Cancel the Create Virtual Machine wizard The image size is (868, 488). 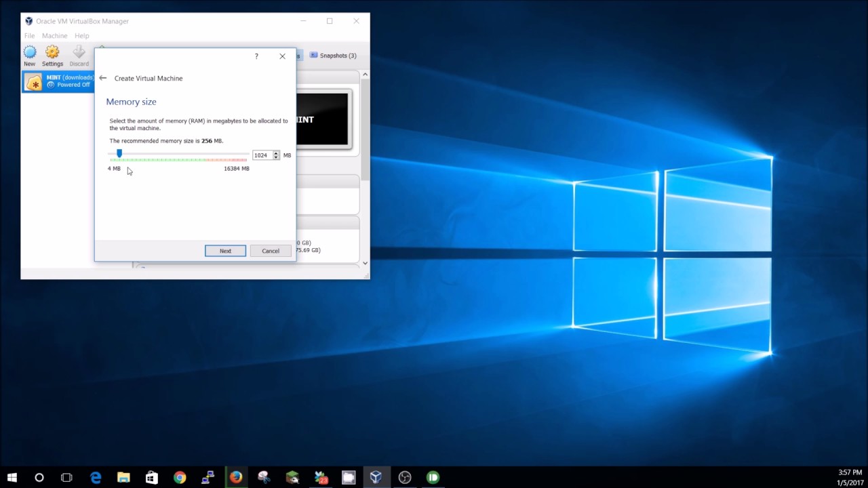(x=271, y=251)
